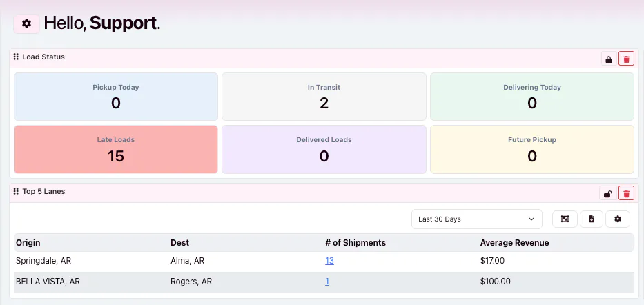Open the Delivering Today card
Screen dimensions: 644x305
tap(532, 97)
